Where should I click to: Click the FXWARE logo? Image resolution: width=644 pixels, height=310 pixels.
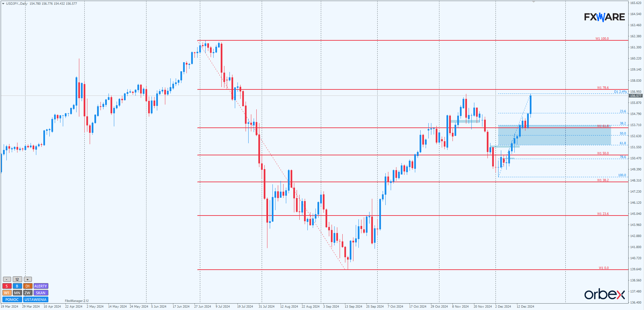(604, 17)
